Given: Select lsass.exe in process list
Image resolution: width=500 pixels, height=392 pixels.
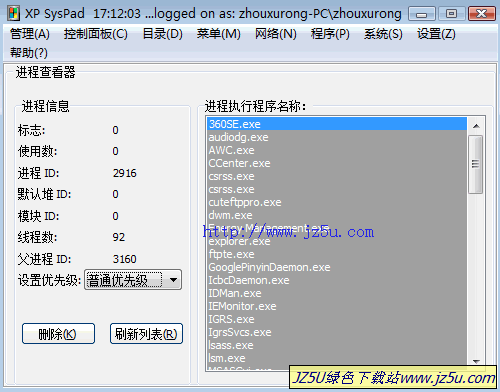Looking at the screenshot, I should pyautogui.click(x=337, y=345).
